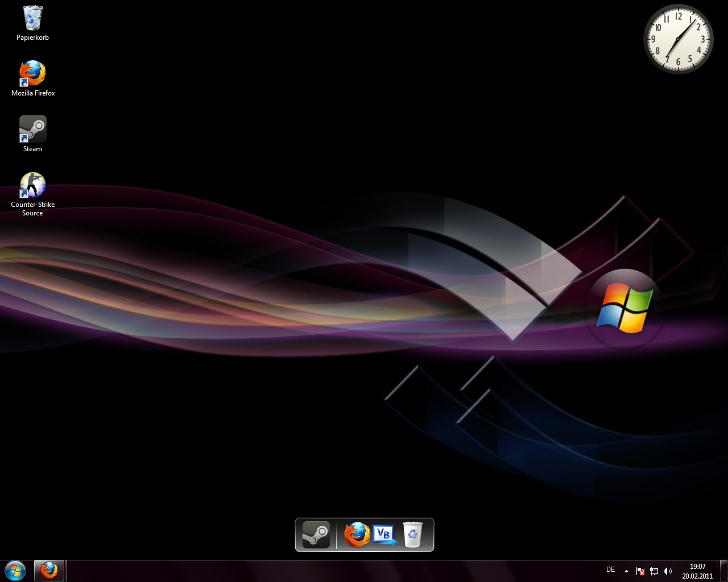Open Visual Basic from the floating dock

384,535
